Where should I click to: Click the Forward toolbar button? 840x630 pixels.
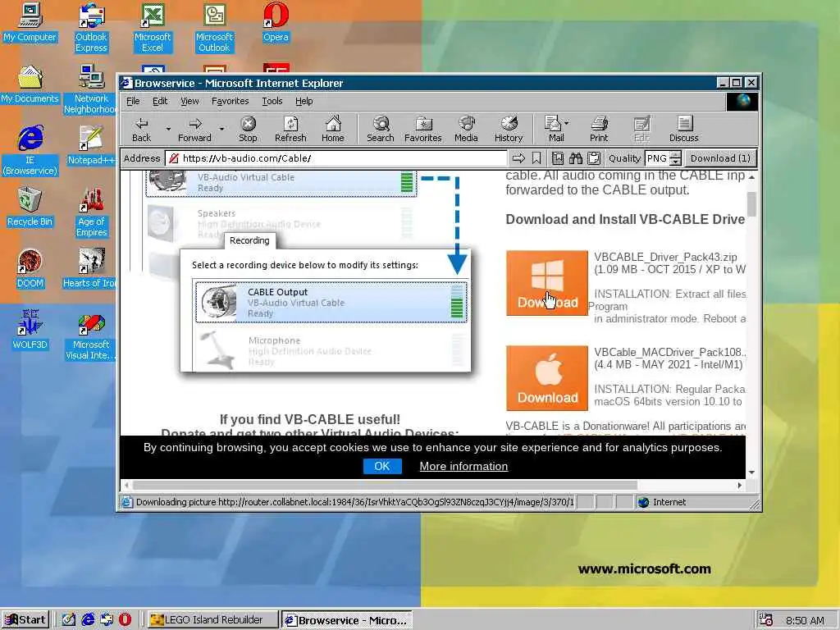pyautogui.click(x=194, y=129)
